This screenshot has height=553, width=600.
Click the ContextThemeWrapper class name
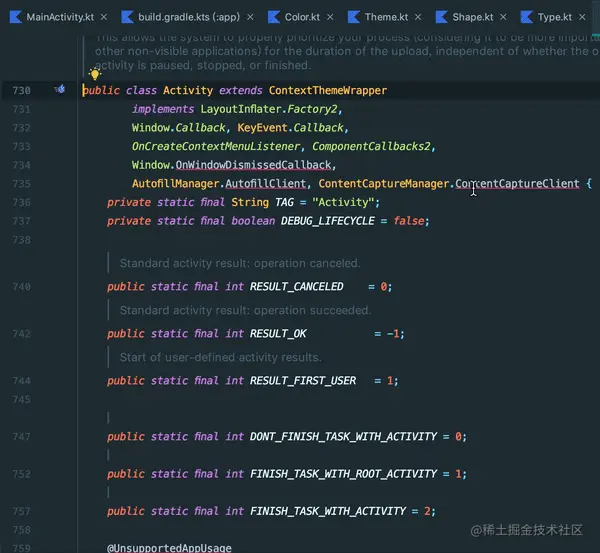328,91
